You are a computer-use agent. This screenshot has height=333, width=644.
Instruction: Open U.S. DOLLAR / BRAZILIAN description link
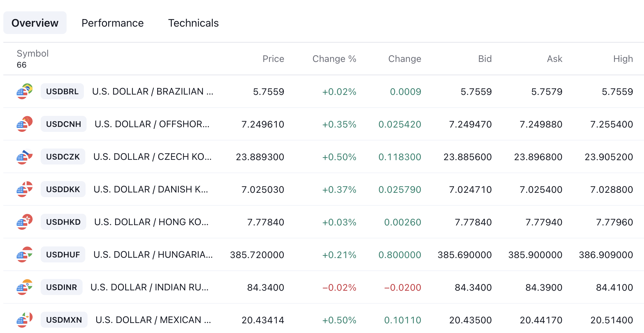point(153,91)
